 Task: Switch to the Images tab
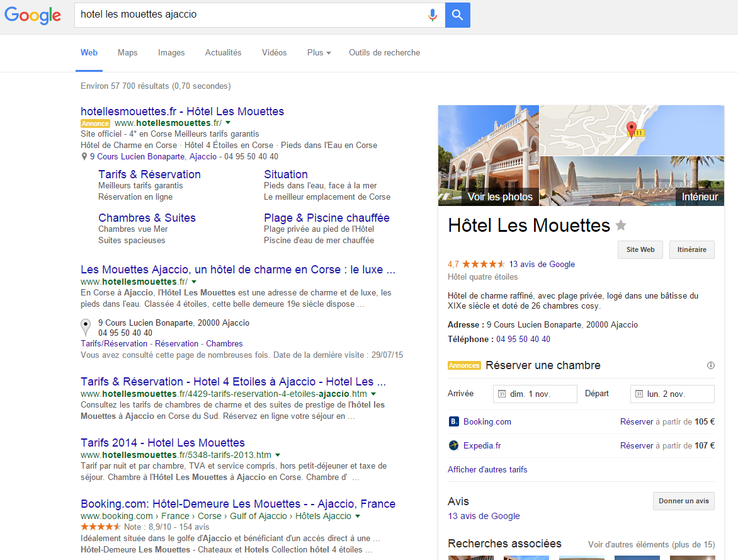click(x=171, y=53)
